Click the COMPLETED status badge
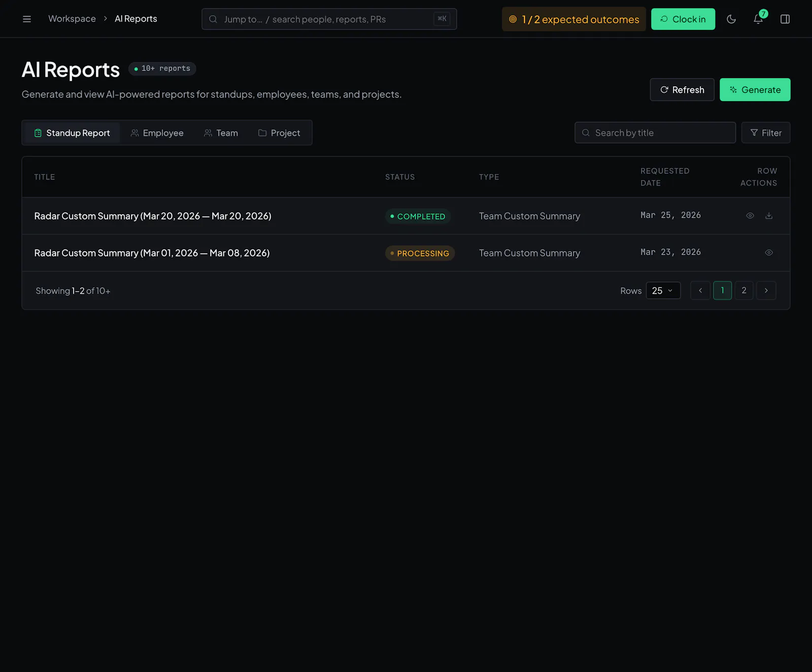Screen dimensions: 812x672 tap(418, 216)
